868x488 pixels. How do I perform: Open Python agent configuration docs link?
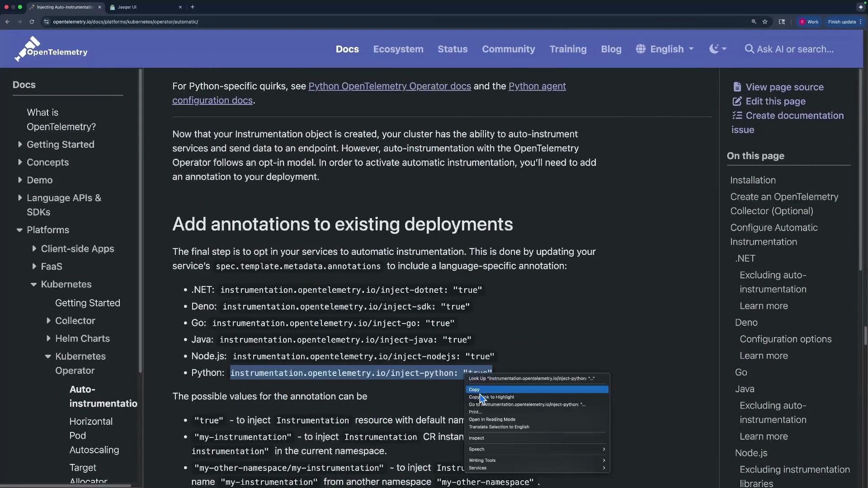(x=369, y=93)
